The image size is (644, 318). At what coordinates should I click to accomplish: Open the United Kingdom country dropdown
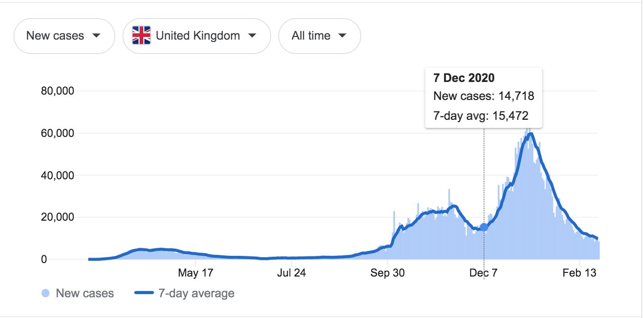pyautogui.click(x=196, y=36)
